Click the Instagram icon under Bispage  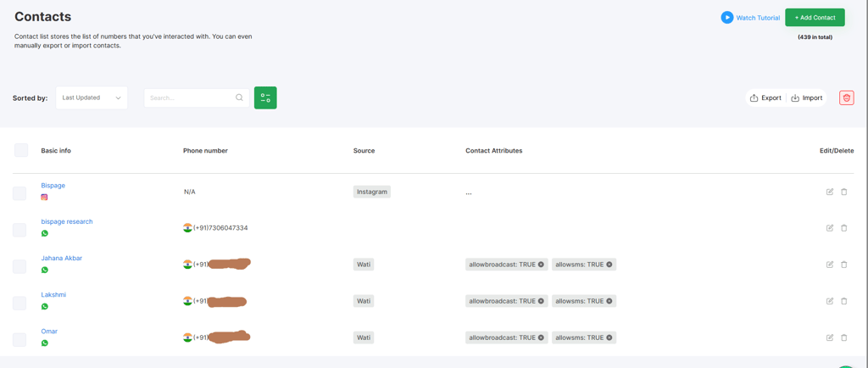point(44,197)
